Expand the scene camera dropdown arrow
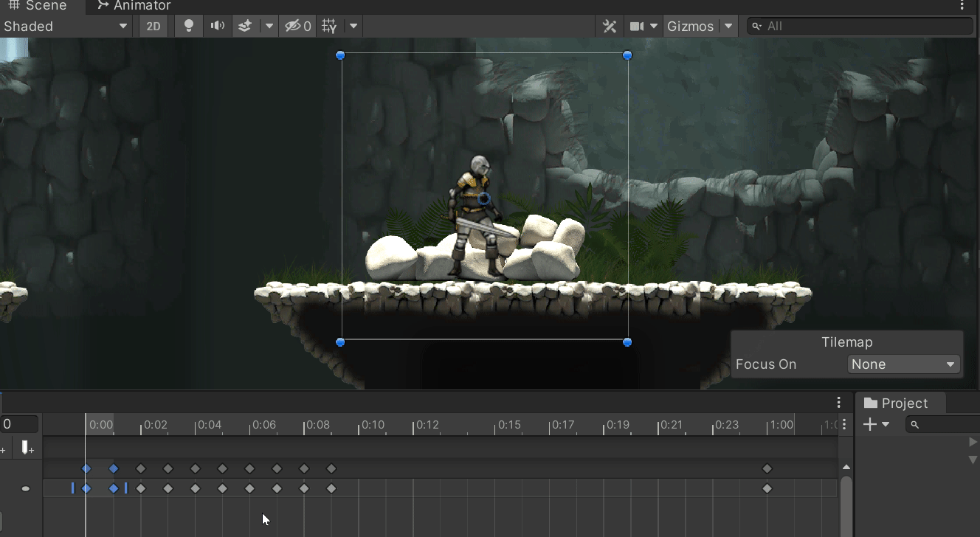 [x=654, y=26]
